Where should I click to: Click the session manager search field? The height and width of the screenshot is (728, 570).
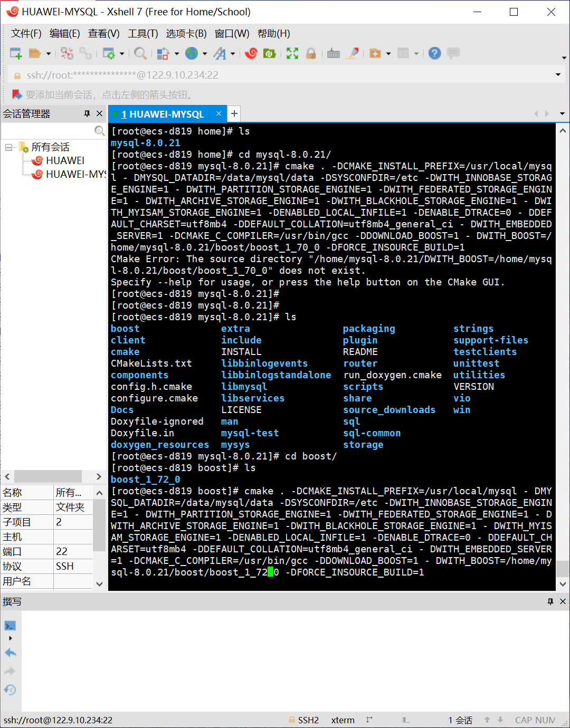pos(47,130)
